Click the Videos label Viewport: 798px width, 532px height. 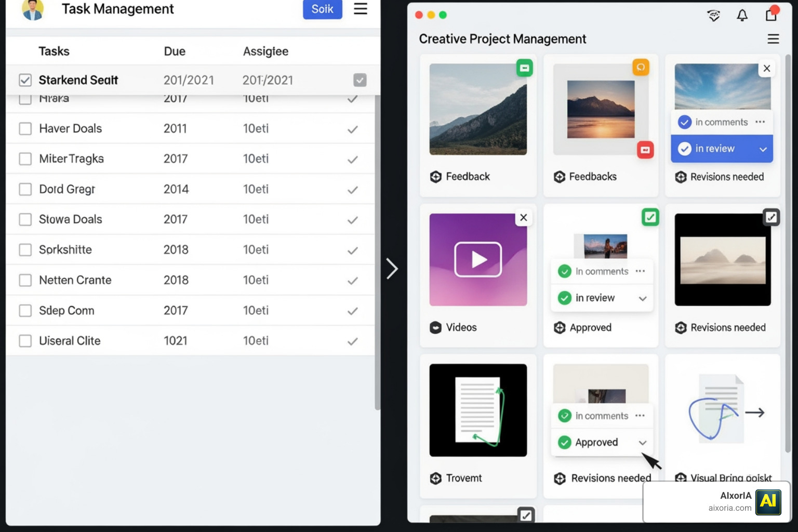coord(461,327)
